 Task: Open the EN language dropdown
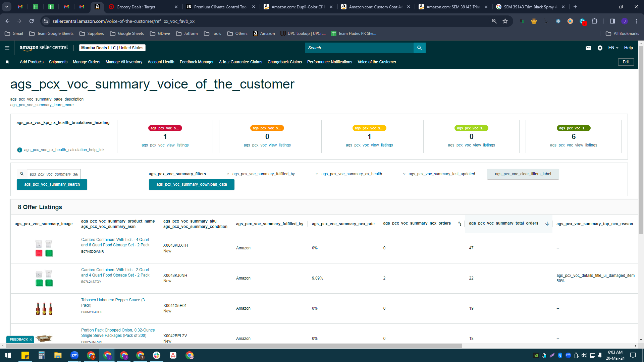click(x=613, y=48)
